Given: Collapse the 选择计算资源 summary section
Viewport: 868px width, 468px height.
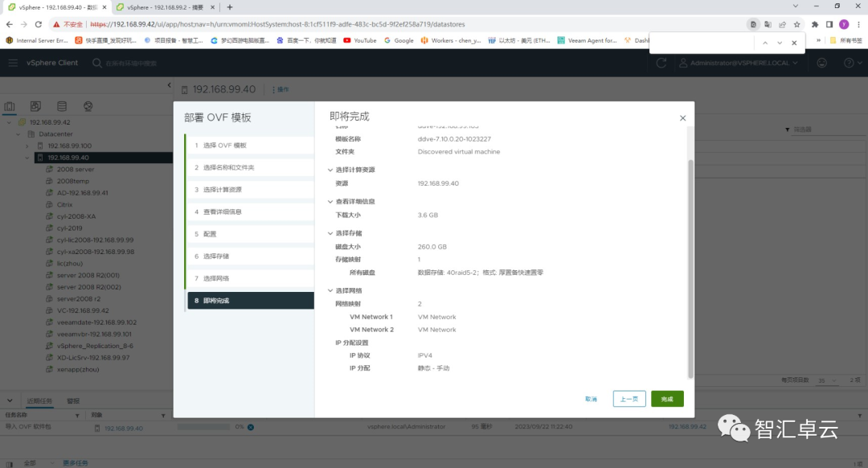Looking at the screenshot, I should click(x=330, y=170).
